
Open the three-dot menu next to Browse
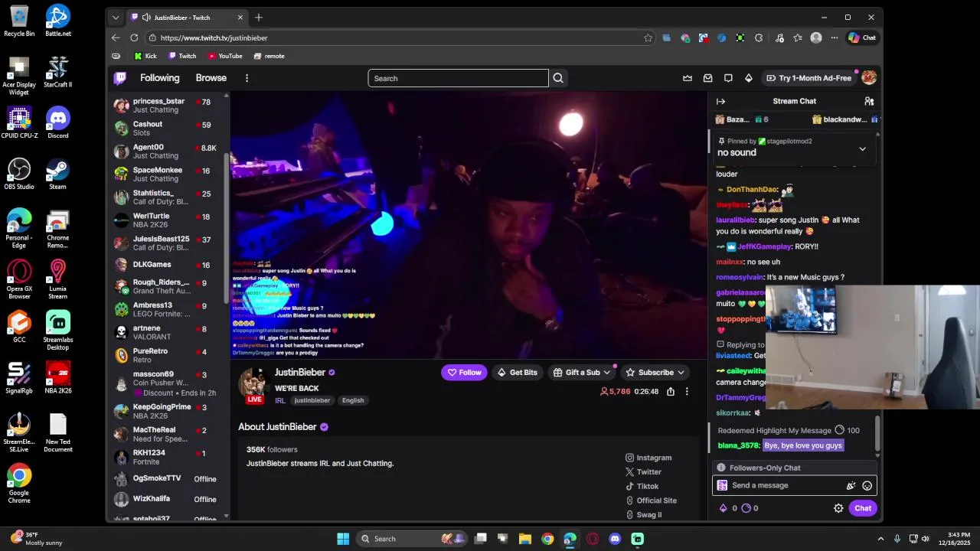click(x=247, y=78)
